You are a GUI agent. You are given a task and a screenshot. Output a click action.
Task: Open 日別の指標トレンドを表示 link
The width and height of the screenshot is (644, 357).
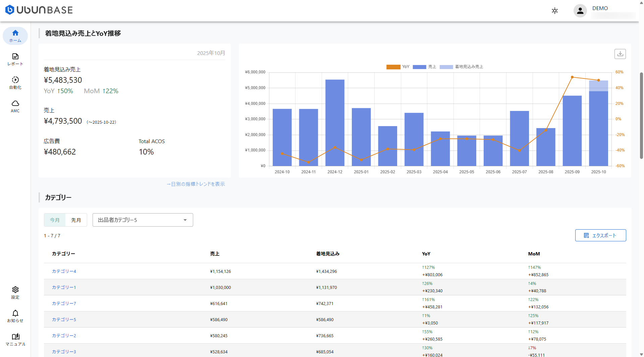pyautogui.click(x=196, y=184)
